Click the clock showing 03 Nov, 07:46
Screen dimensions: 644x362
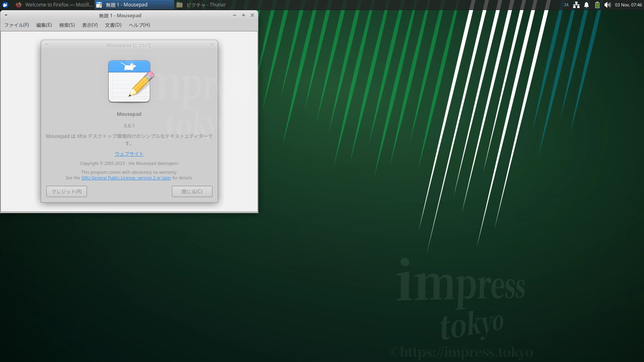628,5
